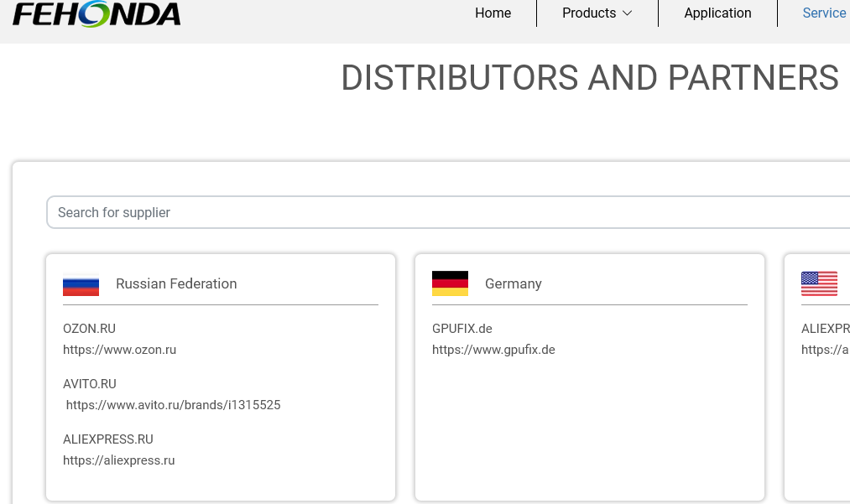Image resolution: width=850 pixels, height=504 pixels.
Task: Click the Russian Federation flag icon
Action: [x=81, y=284]
